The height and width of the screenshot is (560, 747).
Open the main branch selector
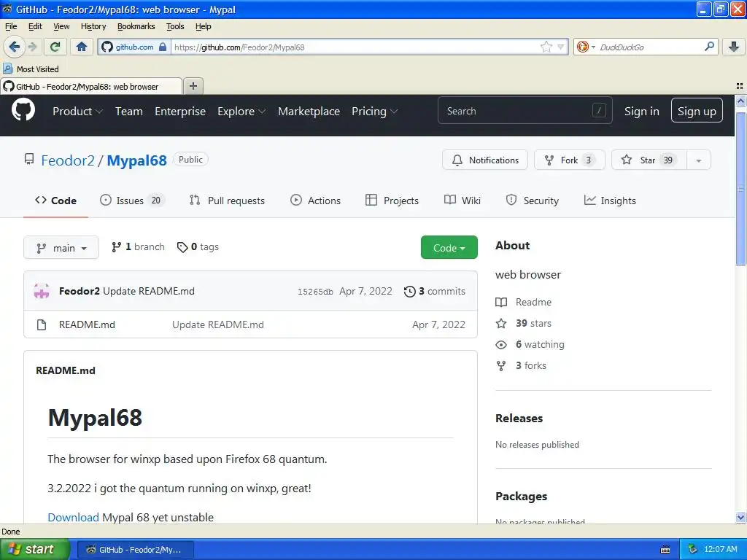(61, 248)
